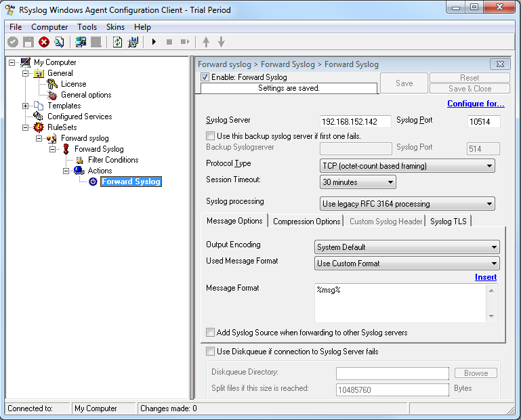Screen dimensions: 521x420
Task: Click the General options bug icon
Action: point(52,95)
